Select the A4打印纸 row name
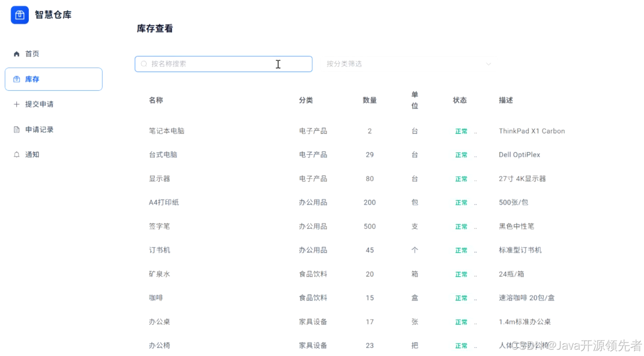 [x=164, y=203]
